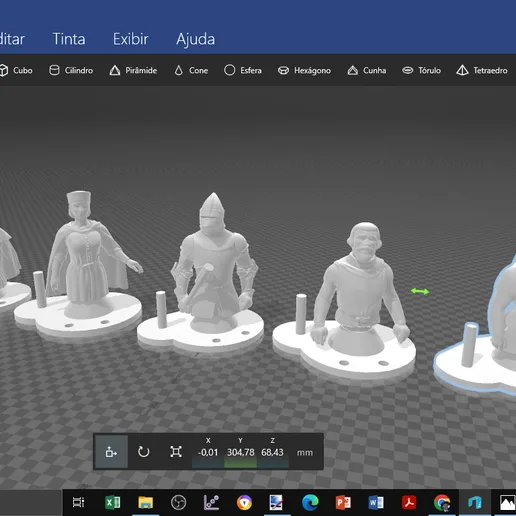Screen dimensions: 516x516
Task: Add a Cone shape
Action: (x=191, y=71)
